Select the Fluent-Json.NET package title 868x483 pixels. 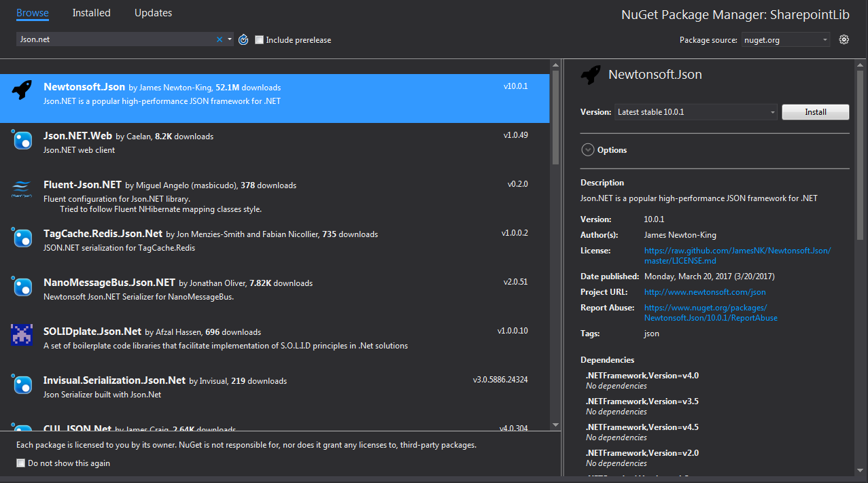tap(82, 185)
